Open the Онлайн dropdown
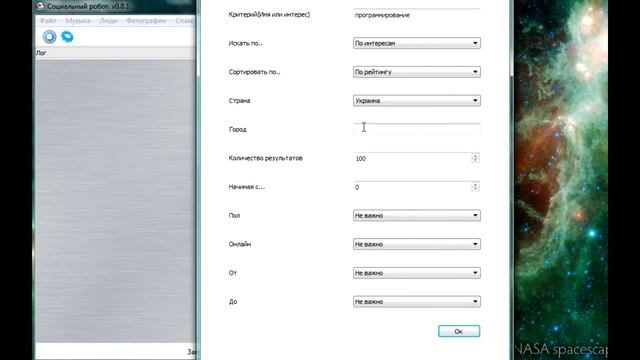This screenshot has height=360, width=640. click(x=417, y=244)
